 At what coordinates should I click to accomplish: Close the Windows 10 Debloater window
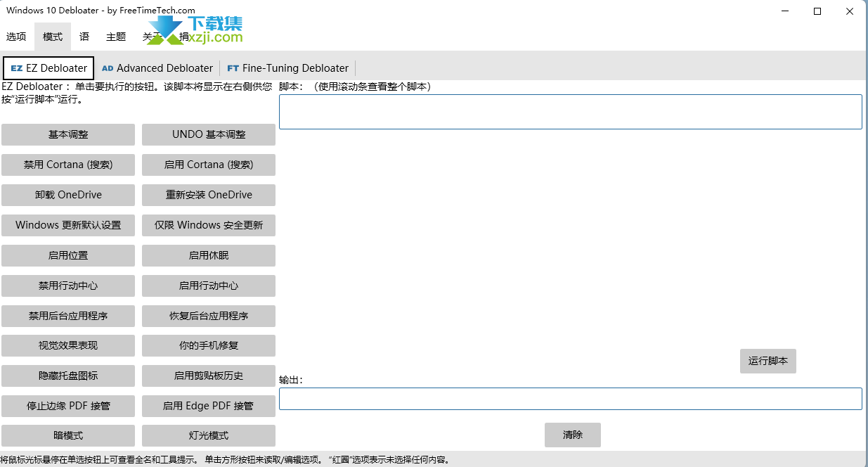[x=850, y=11]
